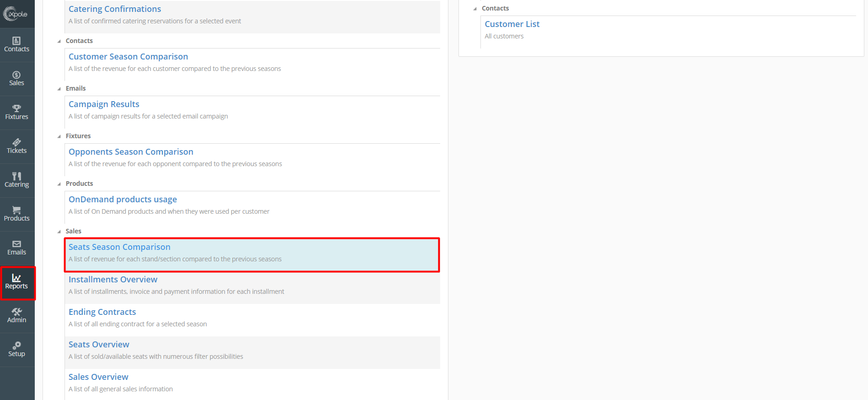This screenshot has width=868, height=400.
Task: Open Sales Overview report
Action: [x=98, y=377]
